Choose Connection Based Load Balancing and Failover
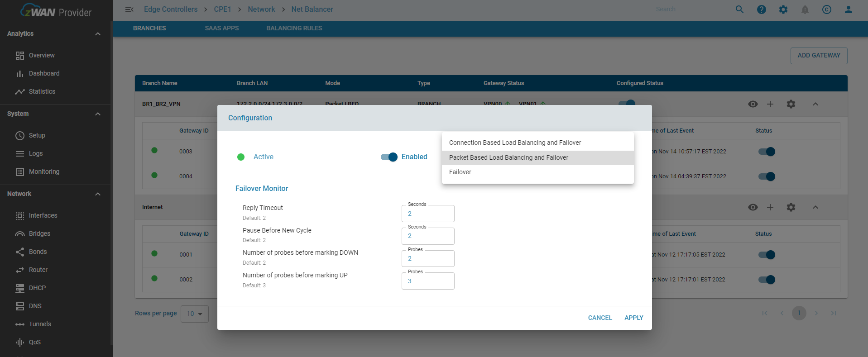 pyautogui.click(x=515, y=143)
